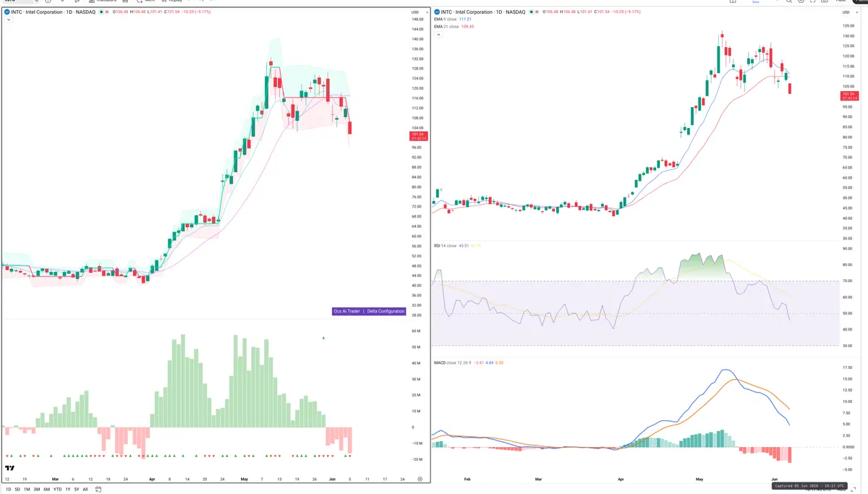Screen dimensions: 868x494
Task: Click the red flag icon in right chart legend
Action: pyautogui.click(x=537, y=12)
